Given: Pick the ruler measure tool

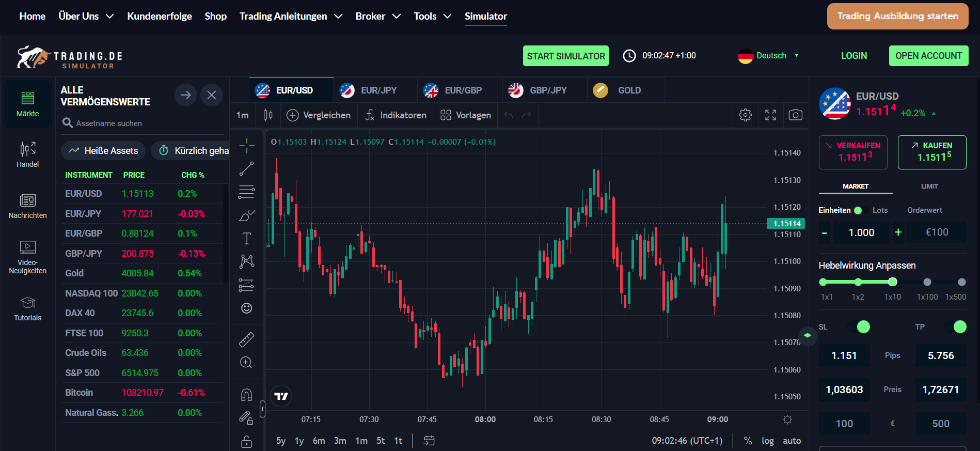Looking at the screenshot, I should tap(246, 339).
